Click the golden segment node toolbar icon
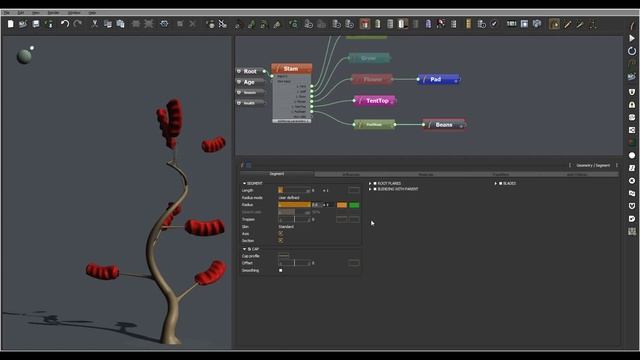640x360 pixels. point(468,24)
